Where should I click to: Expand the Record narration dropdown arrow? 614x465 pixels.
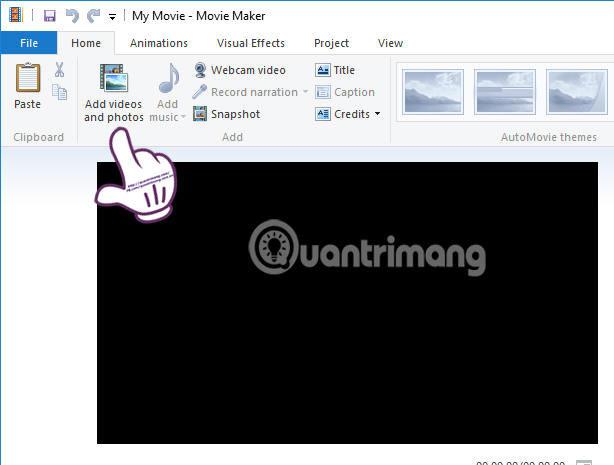coord(305,92)
